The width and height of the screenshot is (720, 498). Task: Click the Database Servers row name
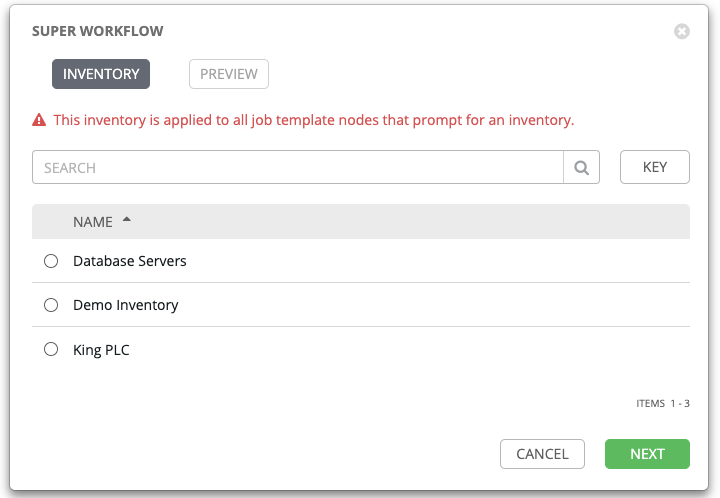[130, 261]
